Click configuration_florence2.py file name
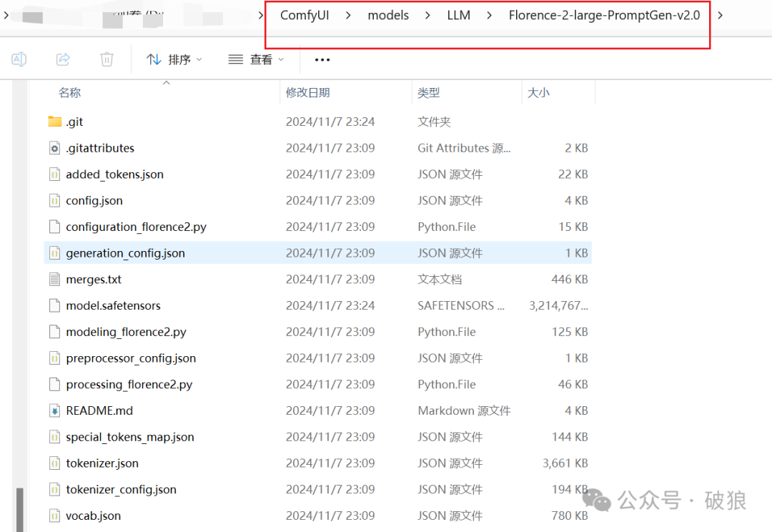 (x=136, y=227)
